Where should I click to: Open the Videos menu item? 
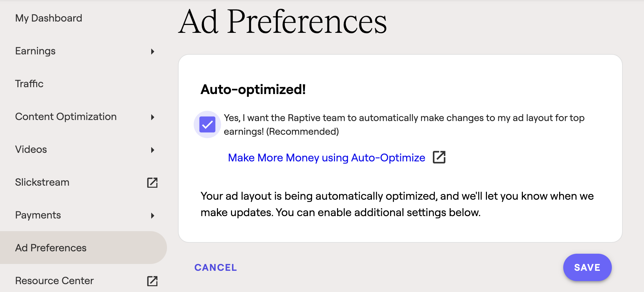pos(31,149)
